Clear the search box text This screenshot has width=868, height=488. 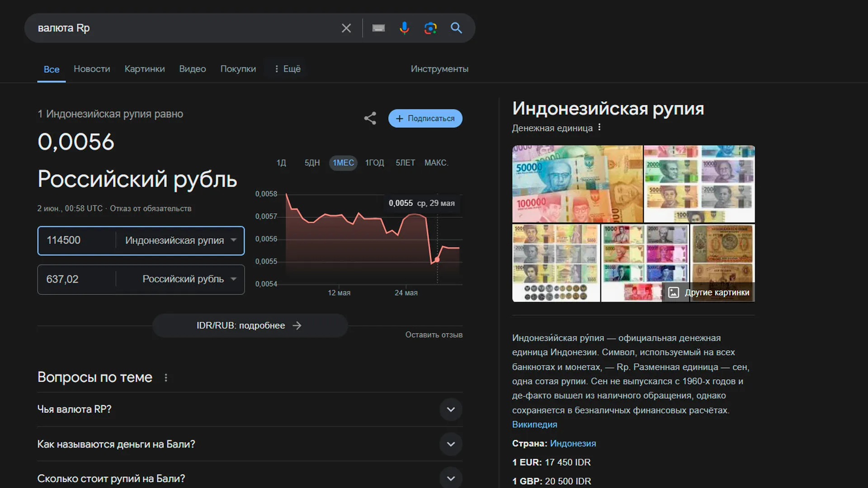coord(346,28)
